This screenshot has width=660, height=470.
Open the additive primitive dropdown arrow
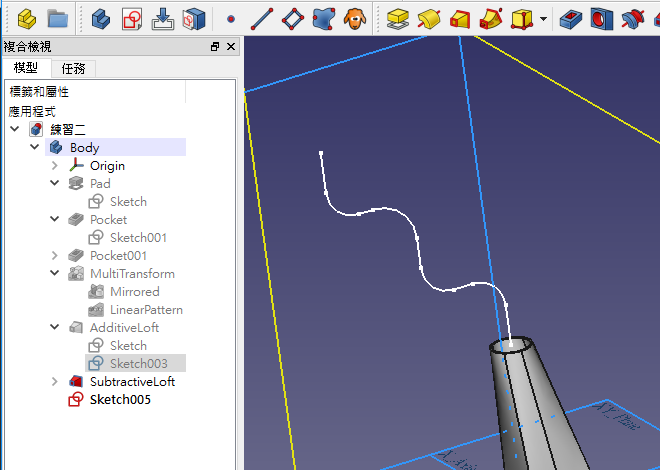(543, 19)
